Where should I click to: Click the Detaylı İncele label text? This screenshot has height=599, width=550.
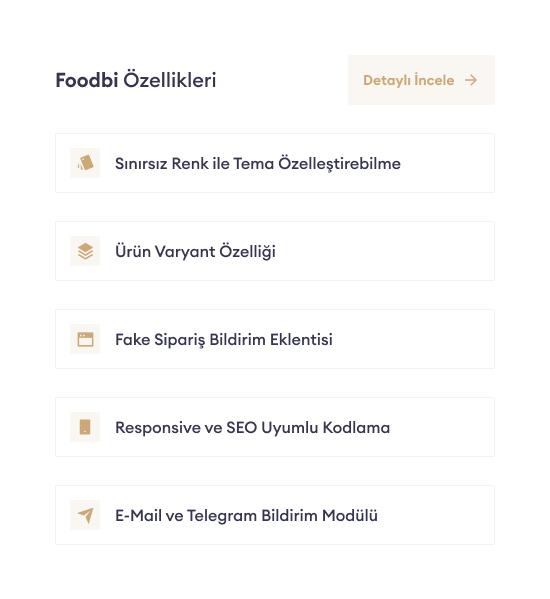pos(408,80)
